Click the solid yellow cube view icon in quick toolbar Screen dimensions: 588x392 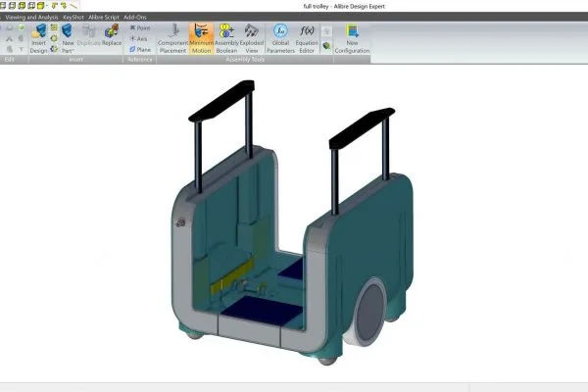pyautogui.click(x=41, y=5)
